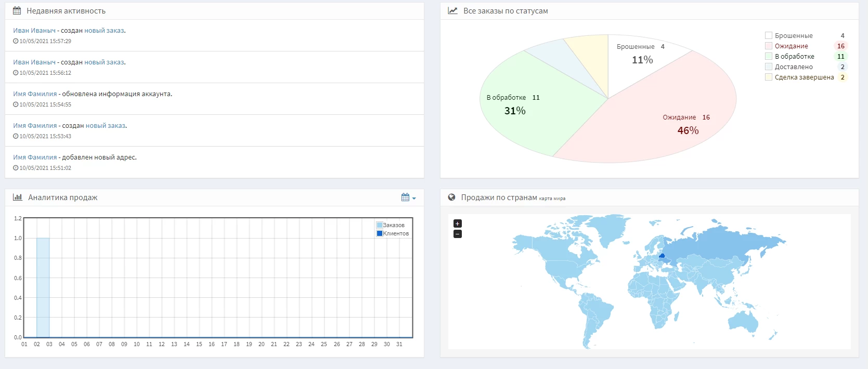The image size is (868, 369).
Task: Click the Ожидание count badge 16
Action: 841,46
